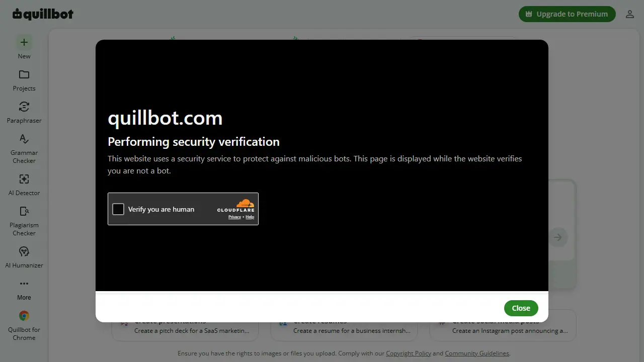The image size is (644, 362).
Task: Click the Cloudflare logo in verification widget
Action: pyautogui.click(x=236, y=206)
